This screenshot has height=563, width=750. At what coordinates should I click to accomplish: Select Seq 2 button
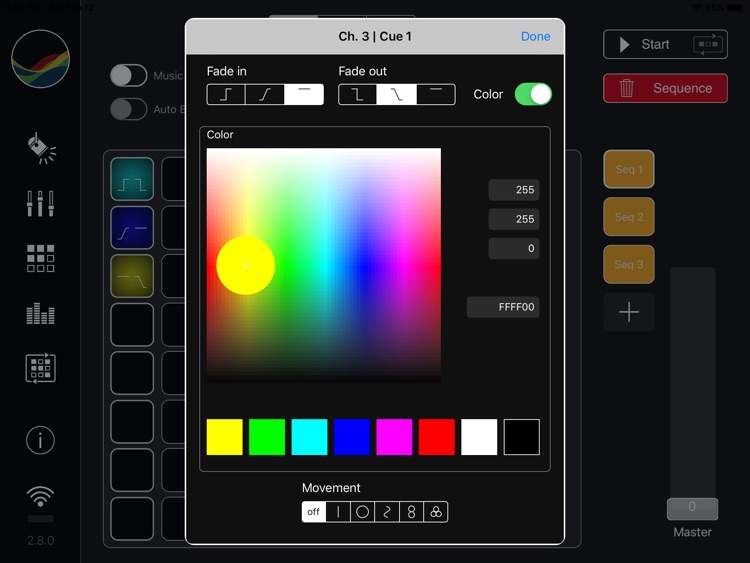(629, 217)
